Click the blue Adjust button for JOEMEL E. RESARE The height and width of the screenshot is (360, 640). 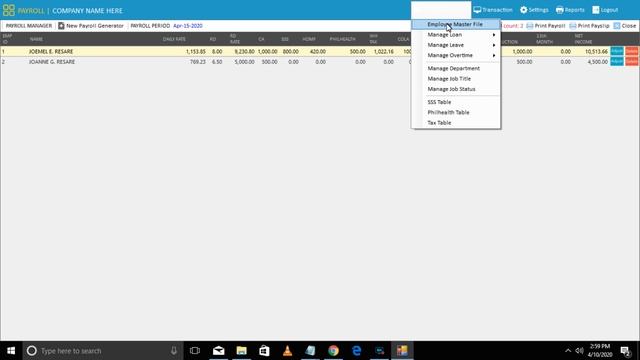click(x=617, y=51)
